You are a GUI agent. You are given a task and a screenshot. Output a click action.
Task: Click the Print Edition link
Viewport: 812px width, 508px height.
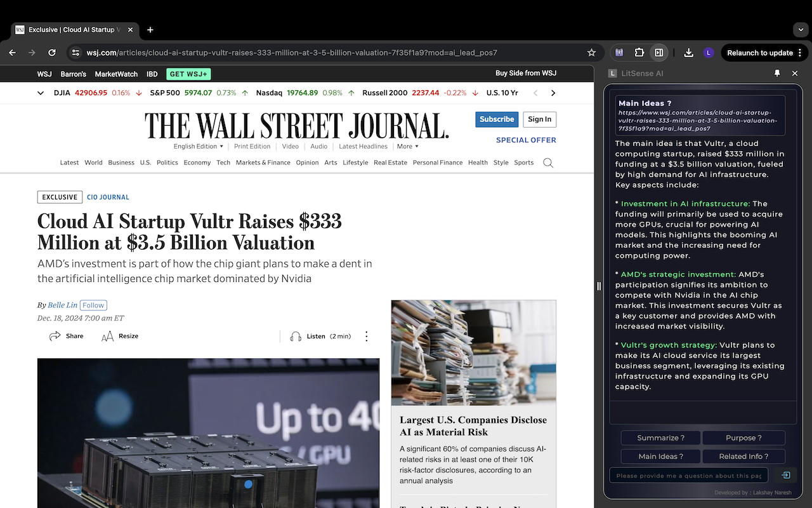tap(252, 146)
